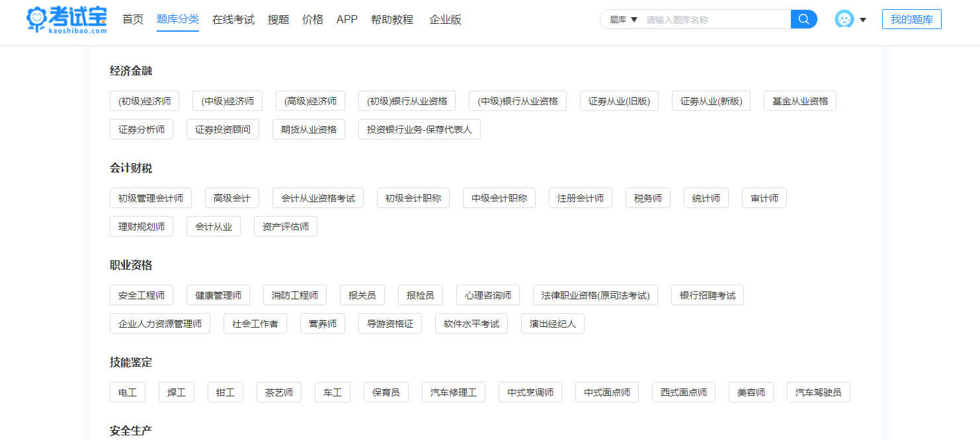This screenshot has height=440, width=980.
Task: Click the user avatar icon
Action: [x=844, y=19]
